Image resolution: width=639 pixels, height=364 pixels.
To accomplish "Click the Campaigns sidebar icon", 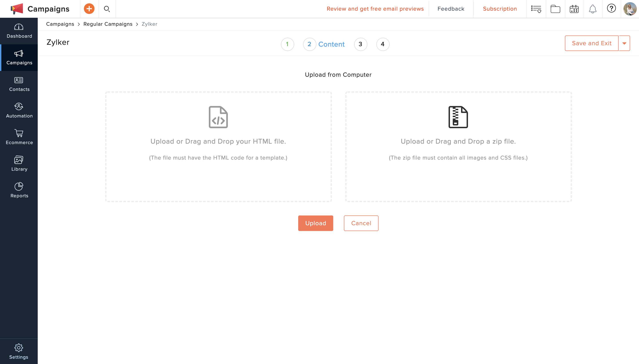I will click(19, 57).
